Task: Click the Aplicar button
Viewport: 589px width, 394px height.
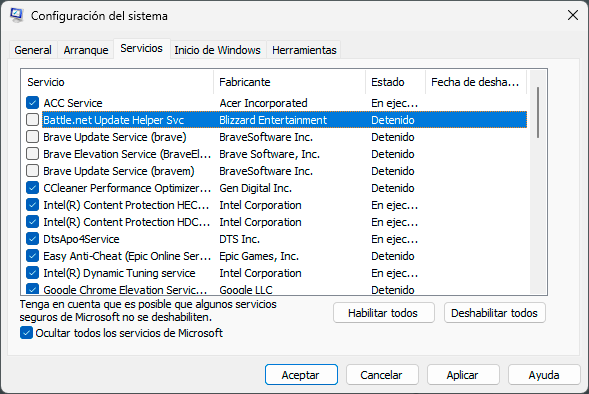Action: [x=463, y=374]
